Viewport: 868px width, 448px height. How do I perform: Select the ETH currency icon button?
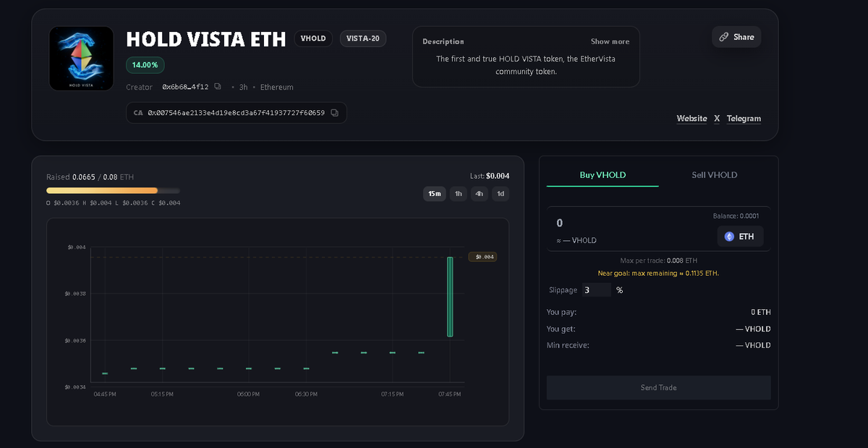[740, 237]
